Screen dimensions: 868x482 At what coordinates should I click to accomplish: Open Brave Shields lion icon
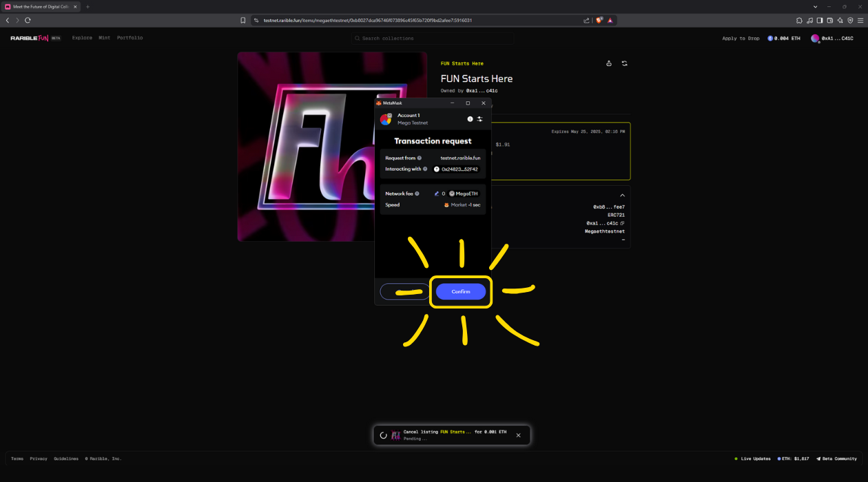[x=599, y=20]
